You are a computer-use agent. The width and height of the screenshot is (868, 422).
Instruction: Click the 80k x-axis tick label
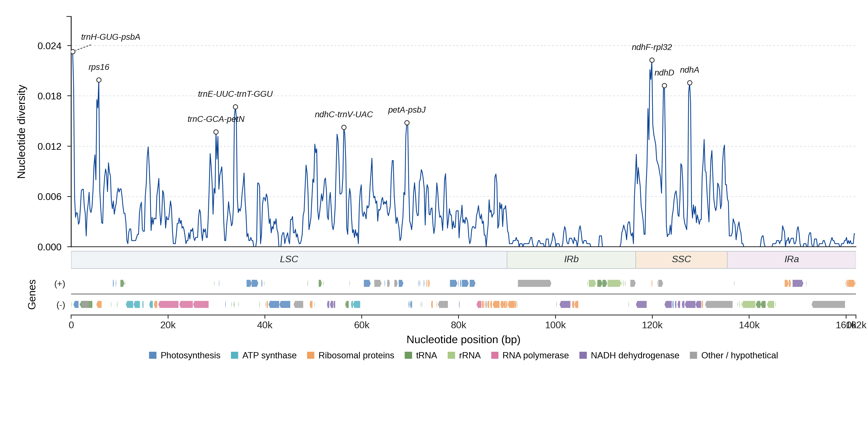459,325
